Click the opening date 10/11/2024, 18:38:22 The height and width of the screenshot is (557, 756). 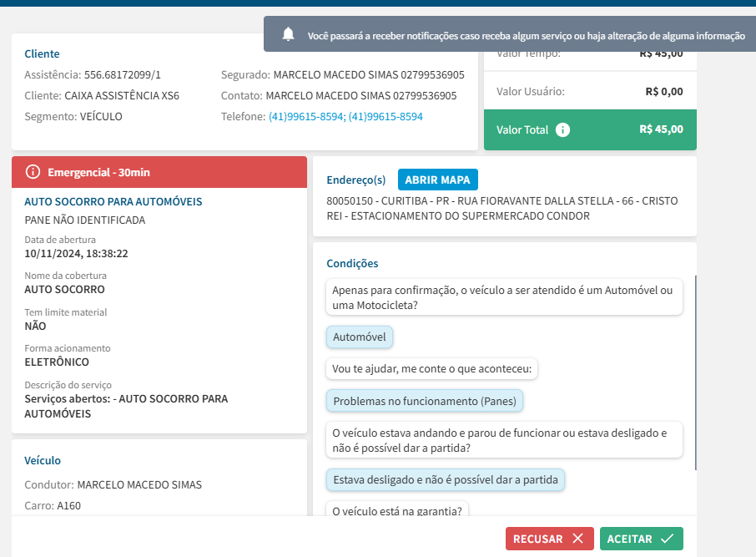tap(76, 253)
